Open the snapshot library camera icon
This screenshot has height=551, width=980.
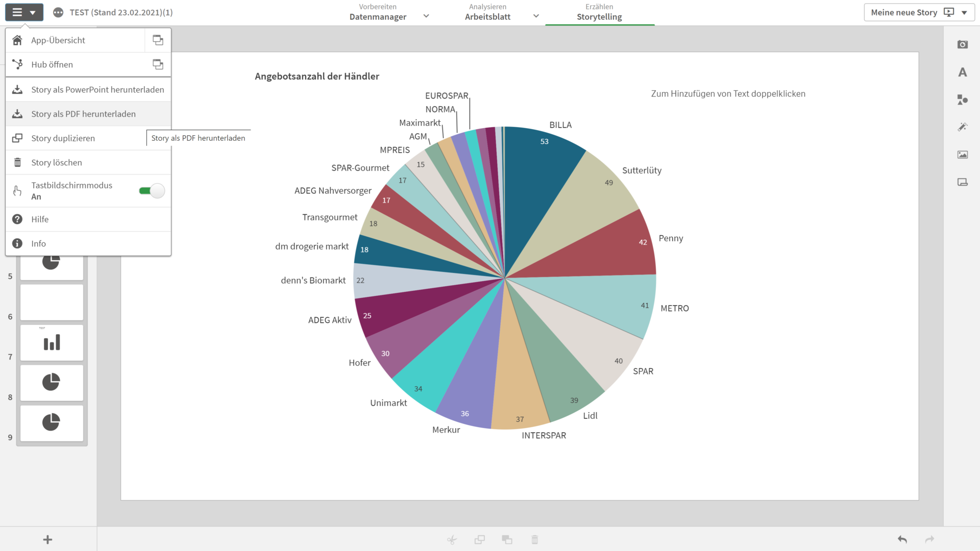tap(962, 45)
